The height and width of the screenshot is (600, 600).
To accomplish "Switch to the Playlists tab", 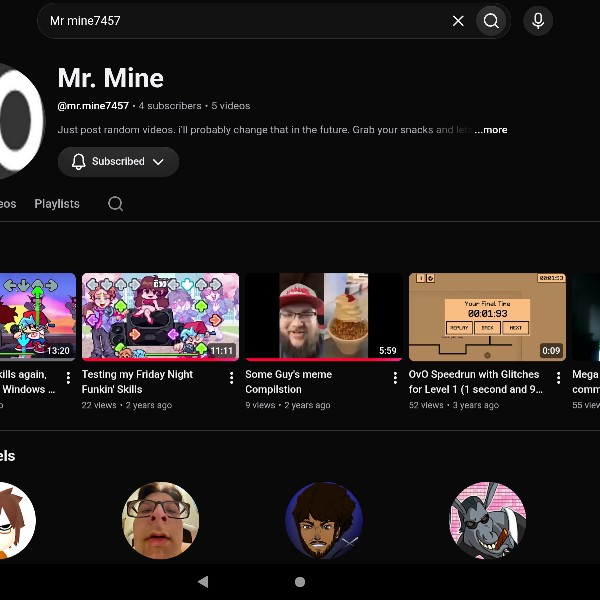I will click(x=57, y=204).
